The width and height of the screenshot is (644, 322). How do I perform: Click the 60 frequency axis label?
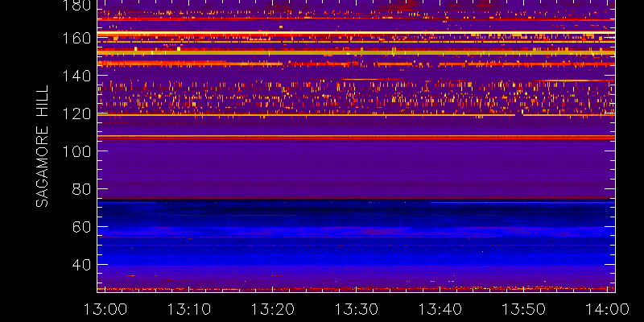click(x=81, y=227)
